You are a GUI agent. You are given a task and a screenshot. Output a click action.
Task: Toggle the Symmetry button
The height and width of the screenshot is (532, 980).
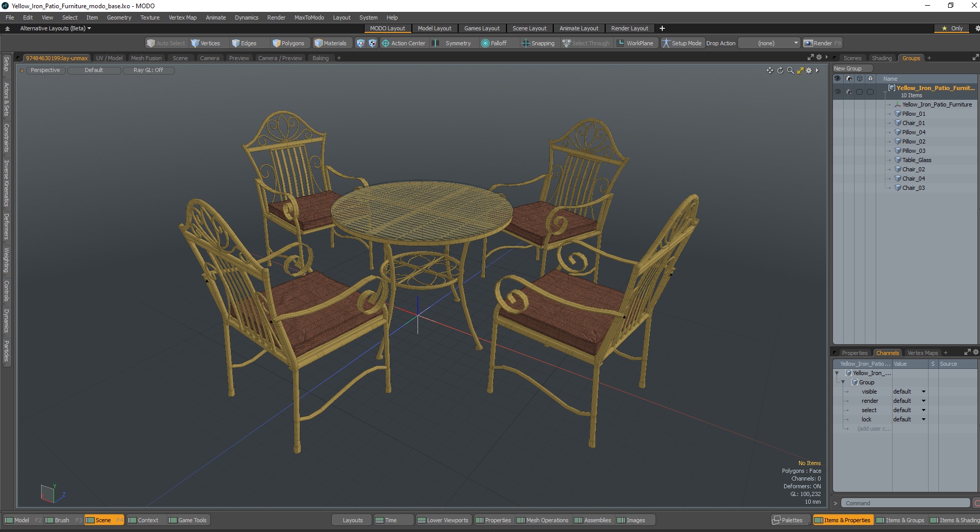451,43
